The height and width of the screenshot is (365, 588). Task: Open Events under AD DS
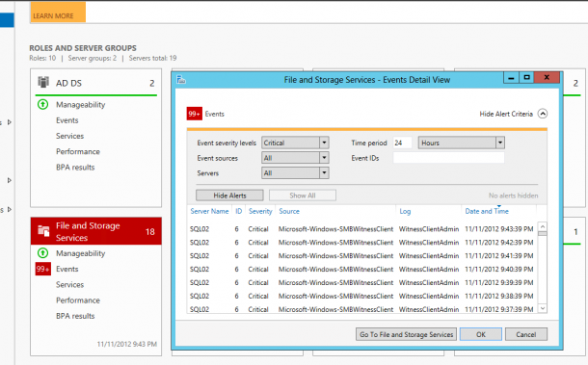tap(67, 120)
